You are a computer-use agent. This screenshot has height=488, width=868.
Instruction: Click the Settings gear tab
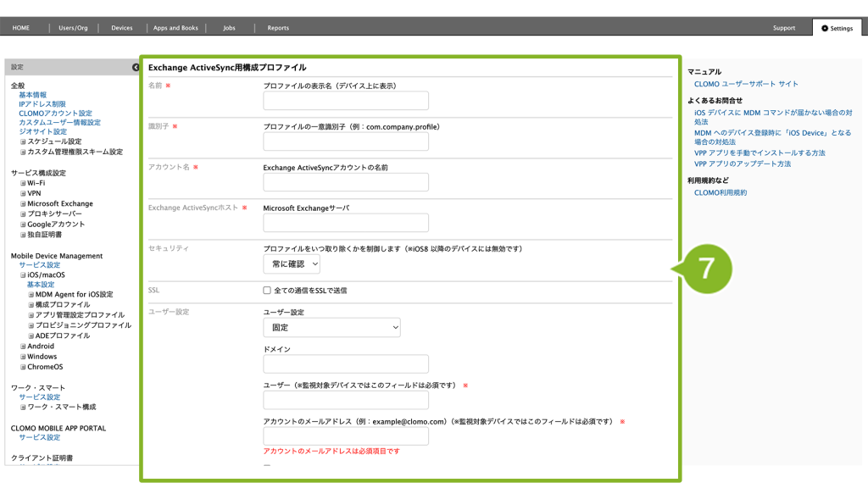coord(836,28)
